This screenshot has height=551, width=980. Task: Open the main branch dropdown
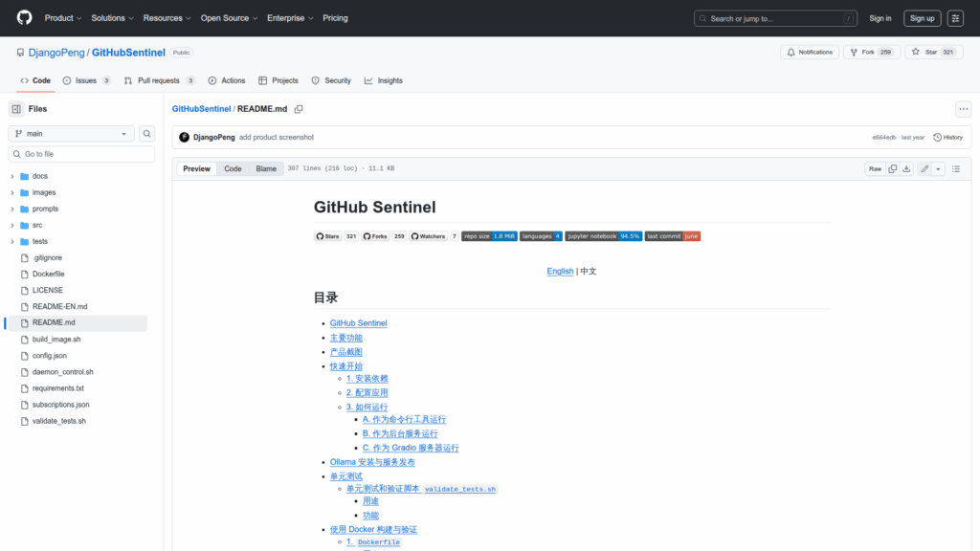point(72,134)
